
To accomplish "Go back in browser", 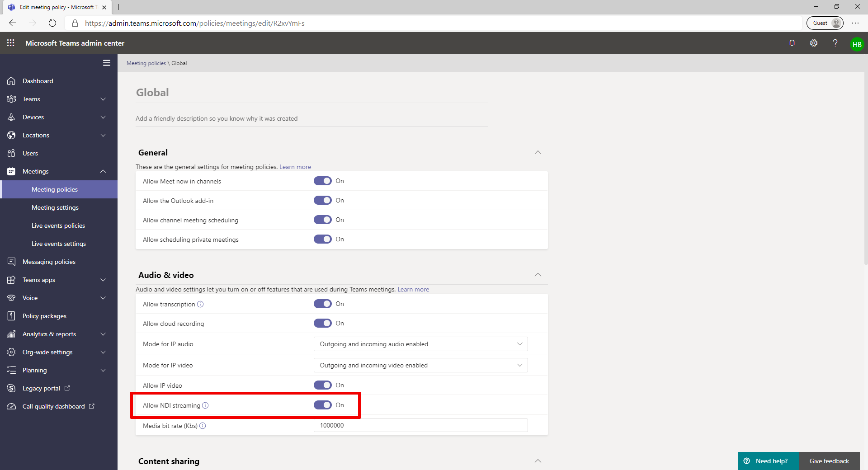I will point(13,23).
